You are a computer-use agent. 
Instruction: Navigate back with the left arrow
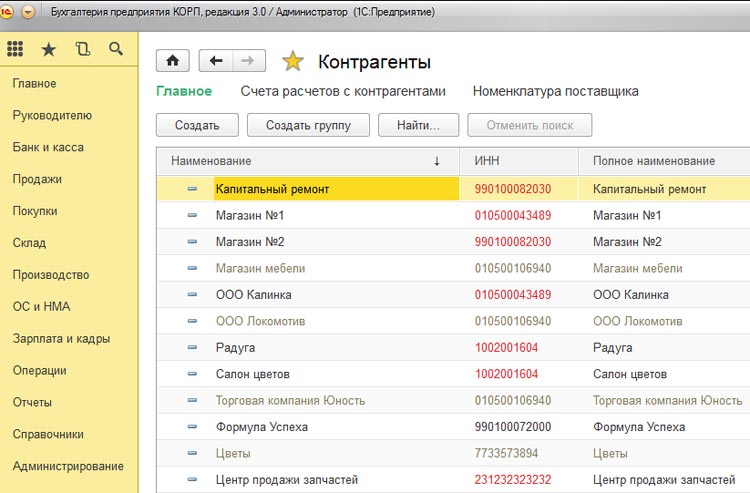(217, 61)
